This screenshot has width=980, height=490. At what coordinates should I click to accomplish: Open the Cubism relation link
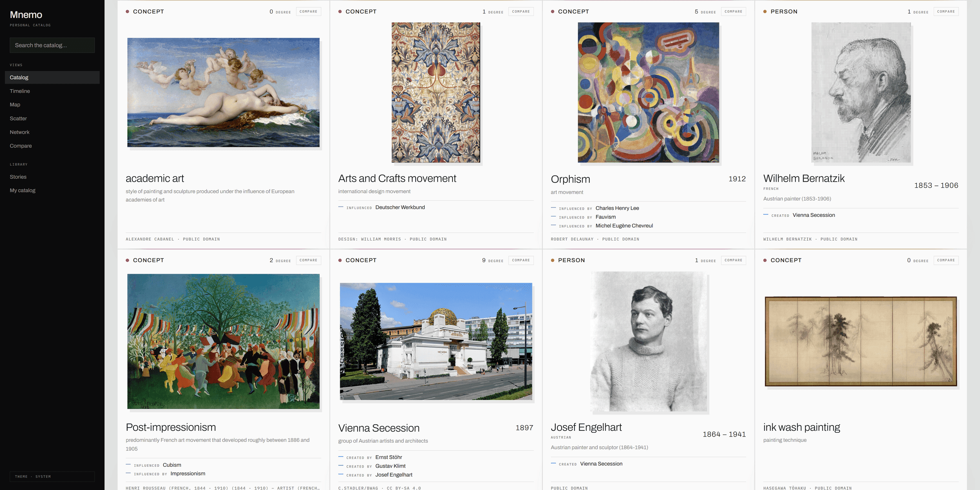[172, 465]
